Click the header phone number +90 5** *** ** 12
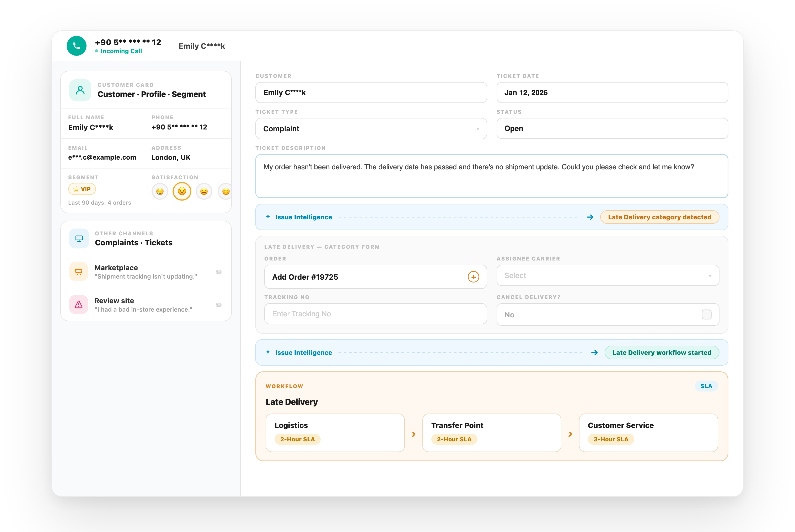Image resolution: width=795 pixels, height=532 pixels. [128, 42]
